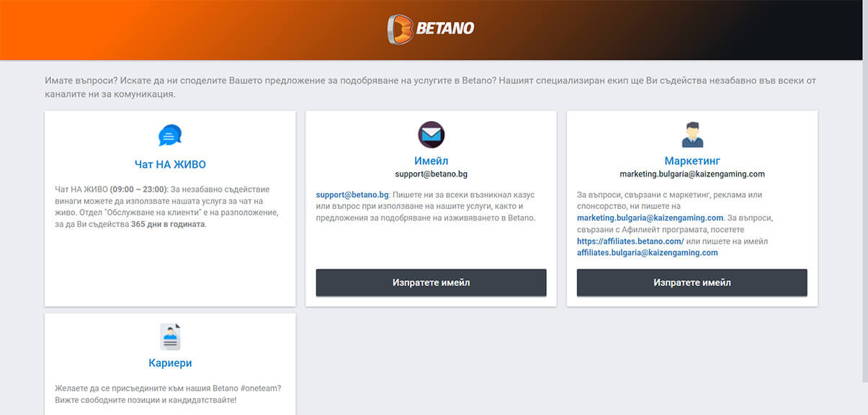Click the careers document icon
The image size is (868, 415).
click(x=170, y=337)
